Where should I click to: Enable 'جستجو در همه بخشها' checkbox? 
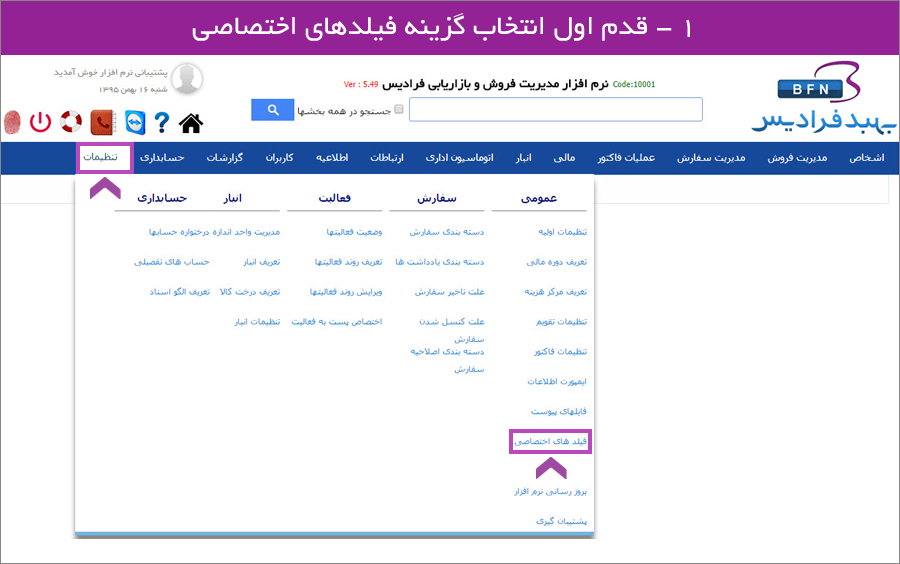click(399, 110)
